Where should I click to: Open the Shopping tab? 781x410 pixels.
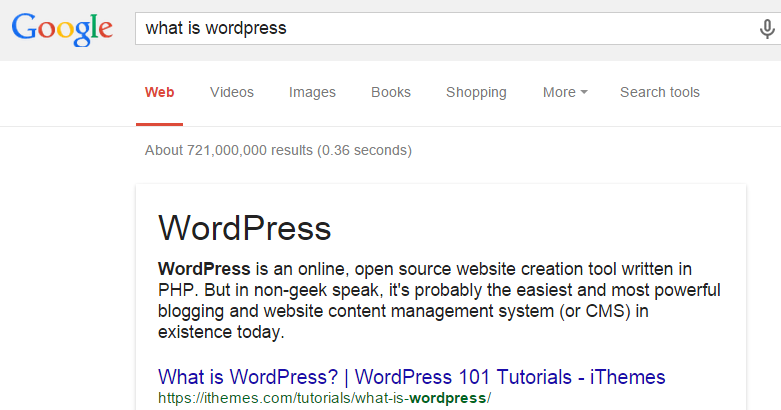tap(476, 92)
